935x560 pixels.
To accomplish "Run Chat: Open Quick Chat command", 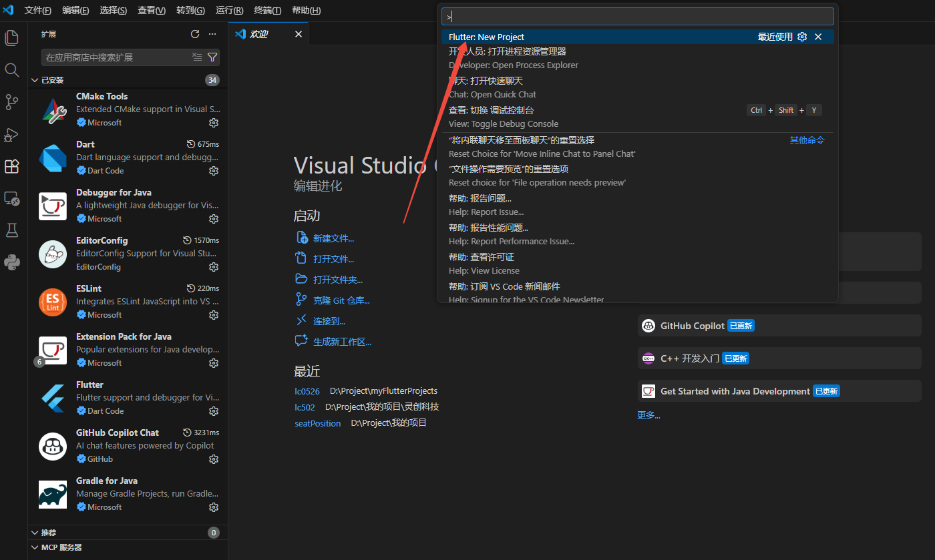I will 638,87.
